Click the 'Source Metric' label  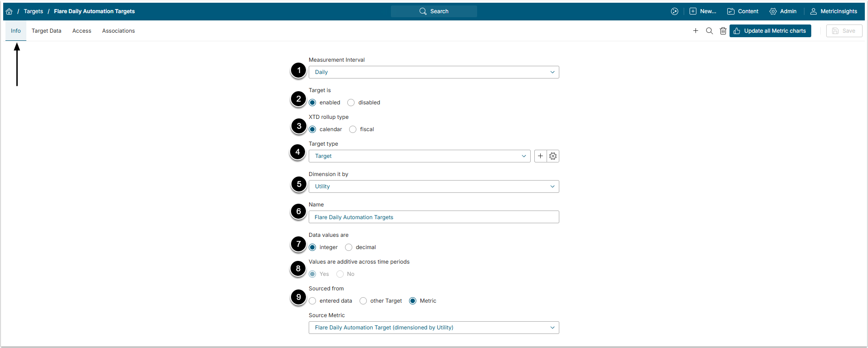click(x=327, y=315)
